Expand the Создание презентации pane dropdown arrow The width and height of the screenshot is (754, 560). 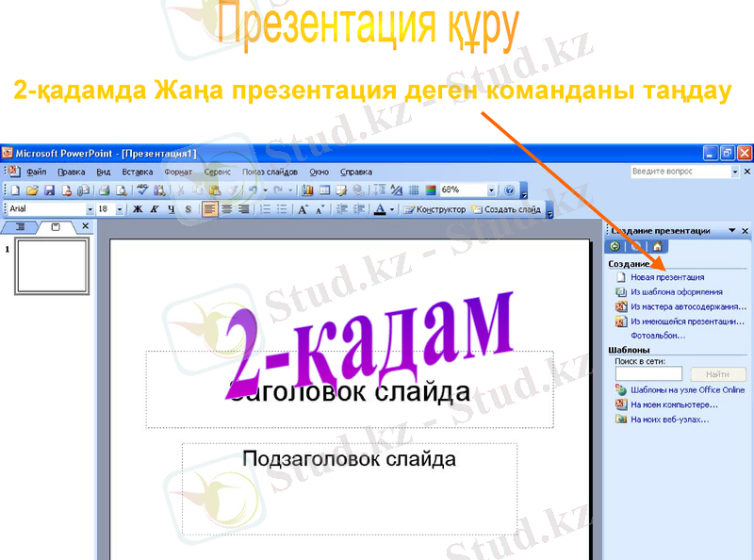click(732, 231)
